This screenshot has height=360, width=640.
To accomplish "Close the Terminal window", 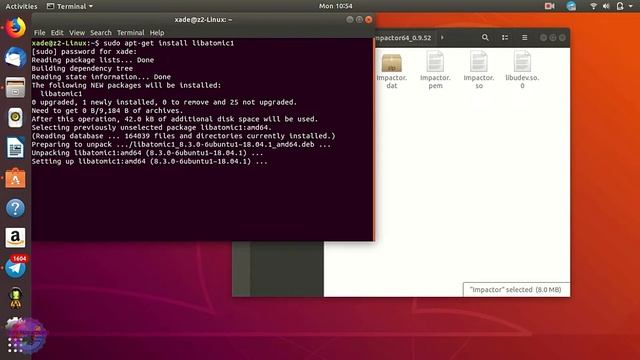I will tap(369, 20).
